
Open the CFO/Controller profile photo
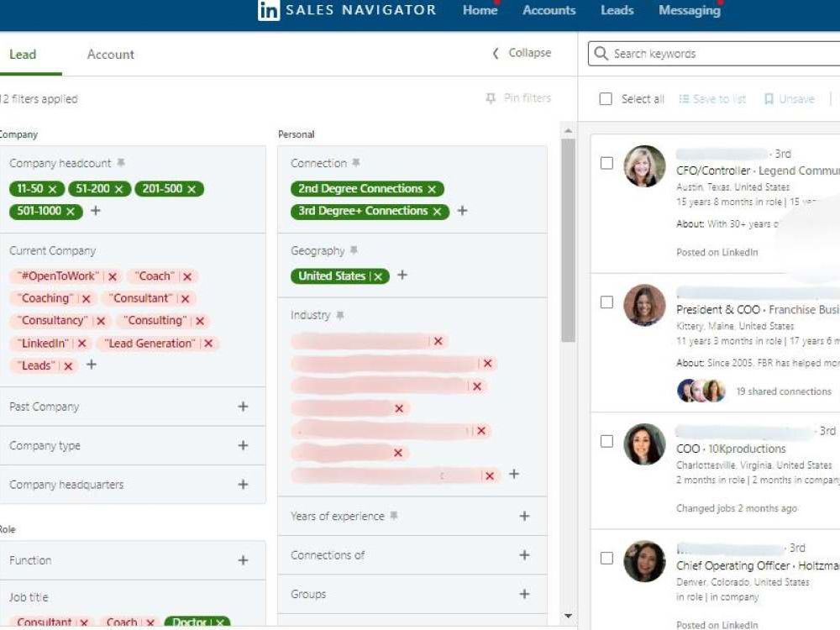tap(644, 166)
